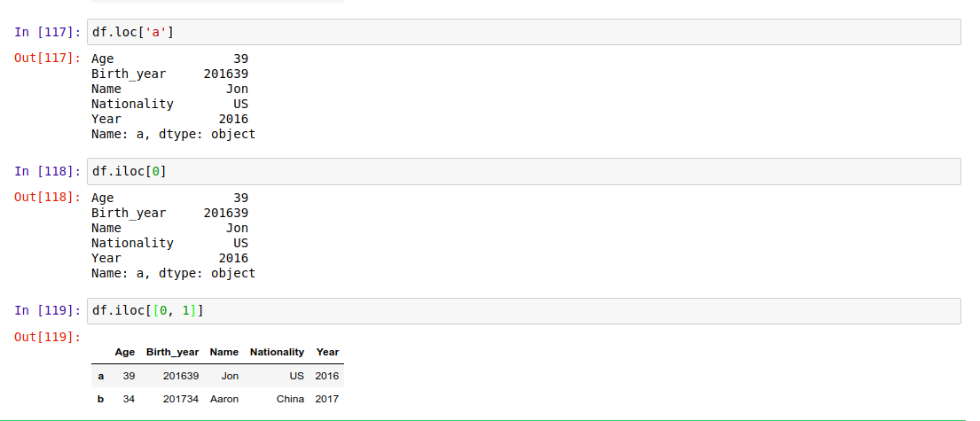Click the Year column header in table

pyautogui.click(x=327, y=352)
